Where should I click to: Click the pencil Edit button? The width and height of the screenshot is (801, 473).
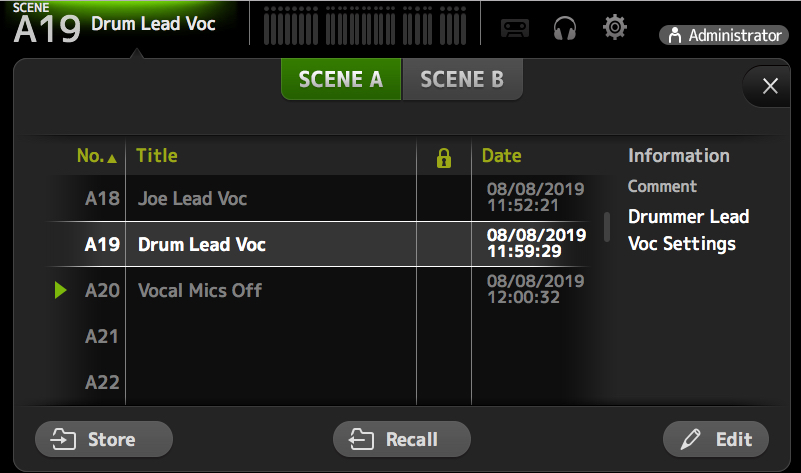715,439
